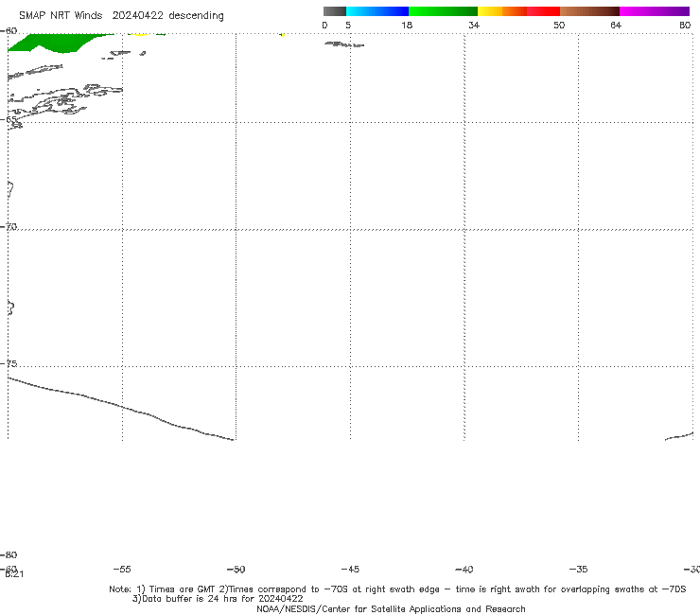Click the color scale label '18'
This screenshot has width=700, height=615.
click(407, 26)
